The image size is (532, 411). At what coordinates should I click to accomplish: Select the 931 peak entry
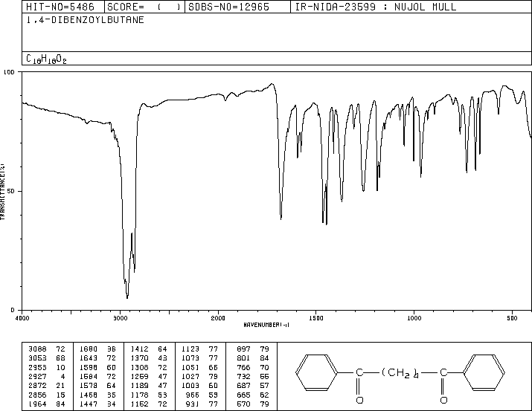coord(202,404)
